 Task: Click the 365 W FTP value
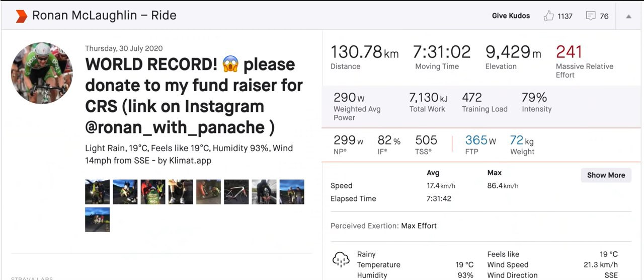coord(480,141)
